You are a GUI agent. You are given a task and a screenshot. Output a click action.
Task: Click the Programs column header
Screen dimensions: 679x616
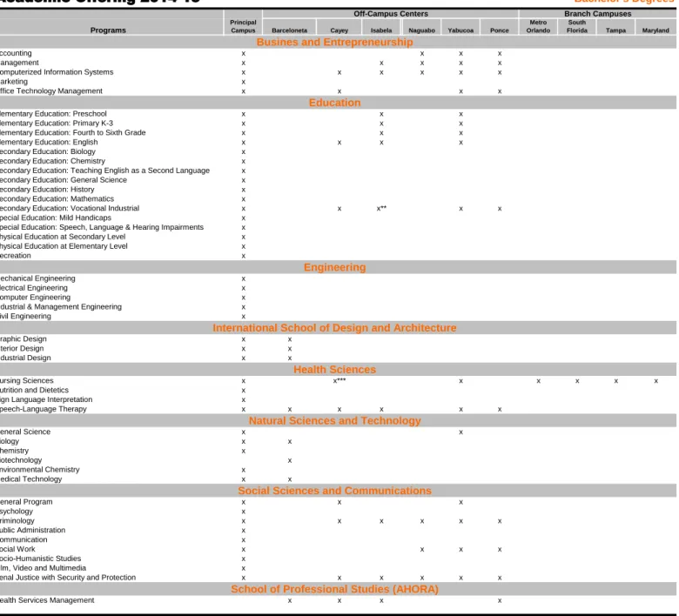coord(108,30)
